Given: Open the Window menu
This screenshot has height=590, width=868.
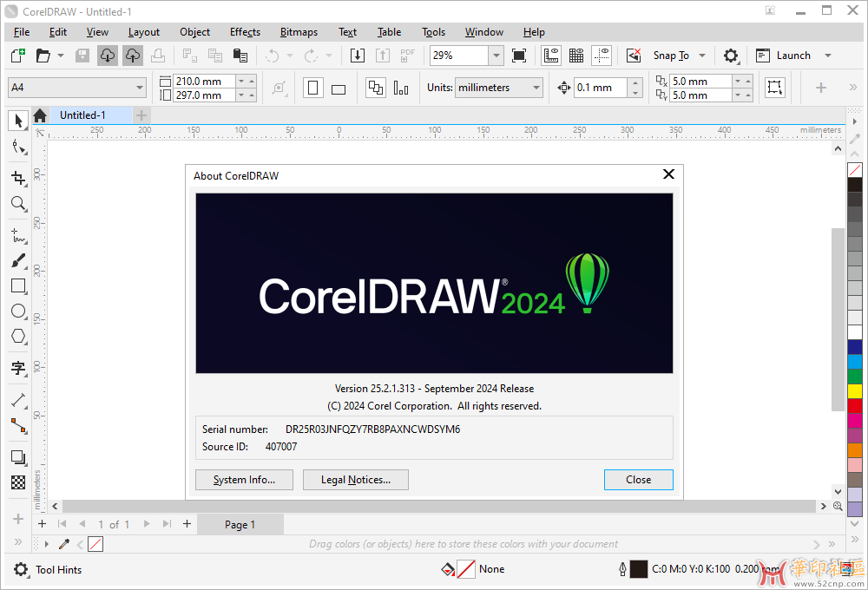Looking at the screenshot, I should 483,32.
